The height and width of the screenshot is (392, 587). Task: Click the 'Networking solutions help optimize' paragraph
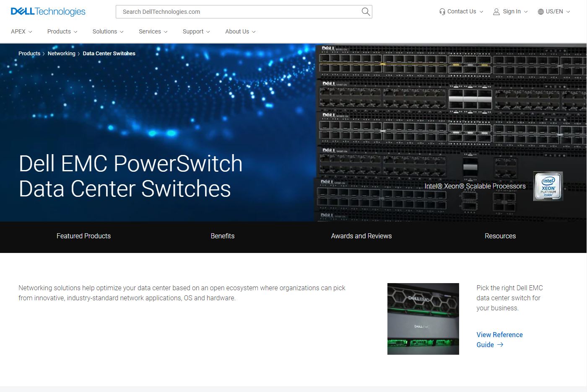[x=182, y=293]
